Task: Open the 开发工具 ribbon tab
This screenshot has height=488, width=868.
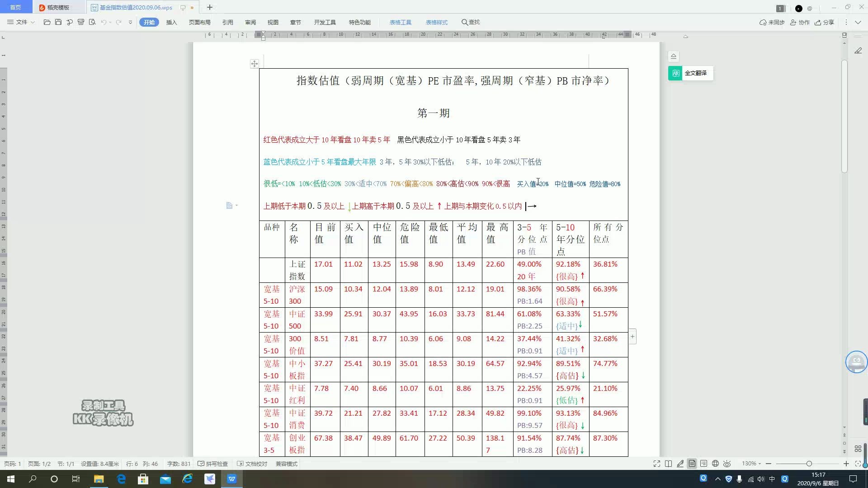Action: click(x=325, y=22)
